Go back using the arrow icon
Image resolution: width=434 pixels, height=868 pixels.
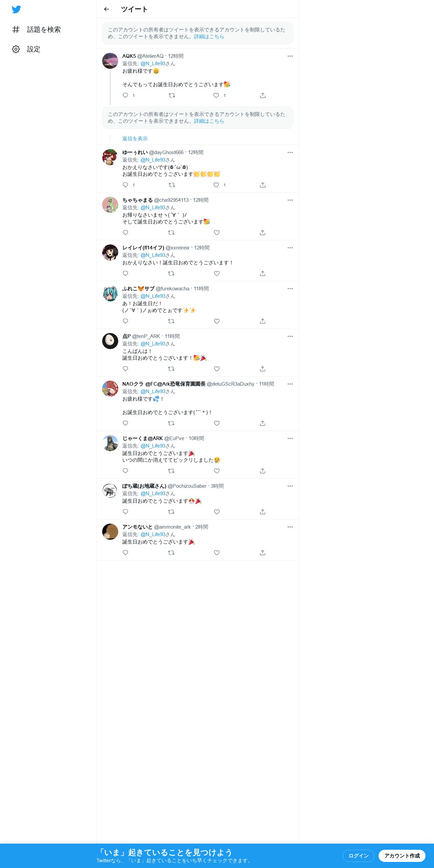coord(106,9)
